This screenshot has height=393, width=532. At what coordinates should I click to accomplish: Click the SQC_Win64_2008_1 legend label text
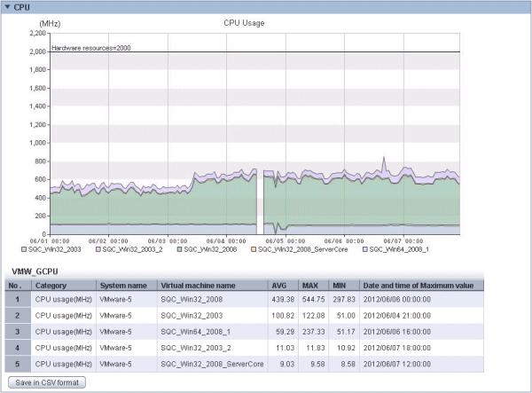click(x=399, y=249)
